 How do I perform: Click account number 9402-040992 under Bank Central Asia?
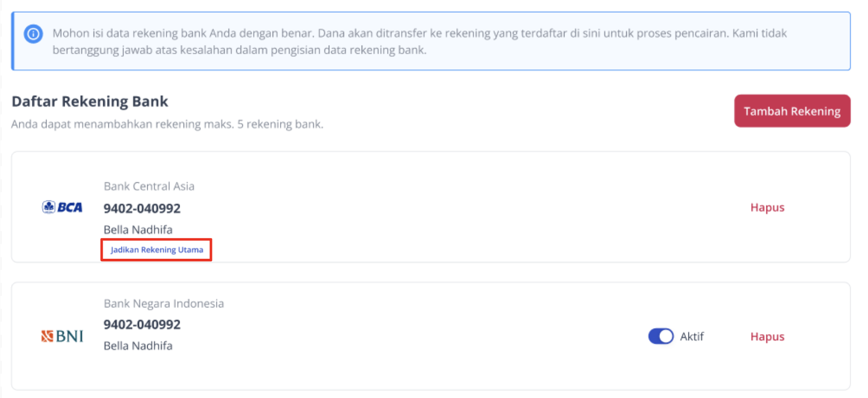click(x=142, y=208)
